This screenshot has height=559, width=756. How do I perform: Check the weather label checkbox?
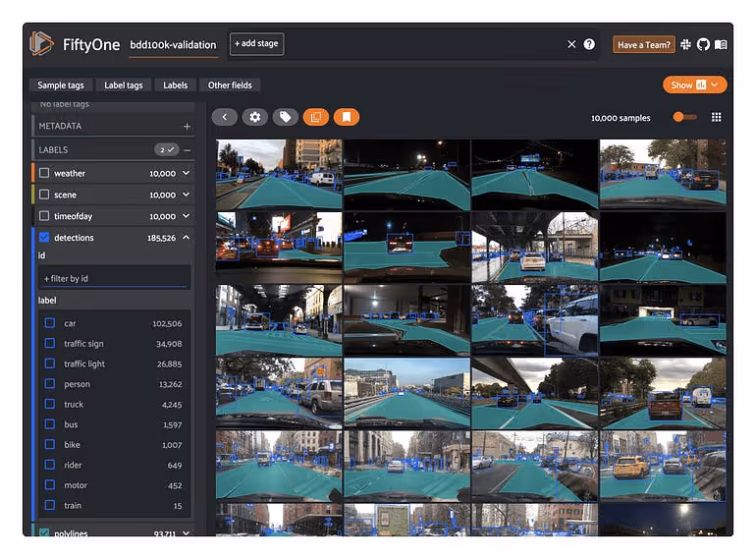44,173
